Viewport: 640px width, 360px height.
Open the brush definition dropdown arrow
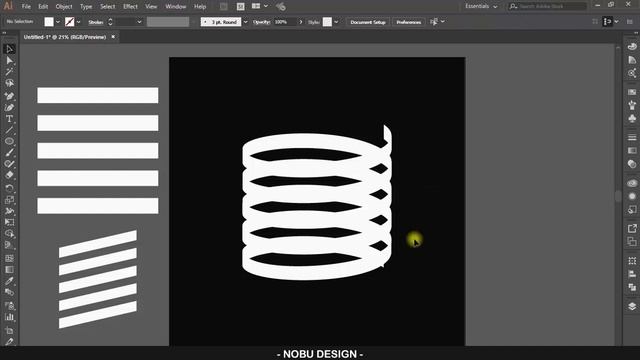(x=245, y=22)
